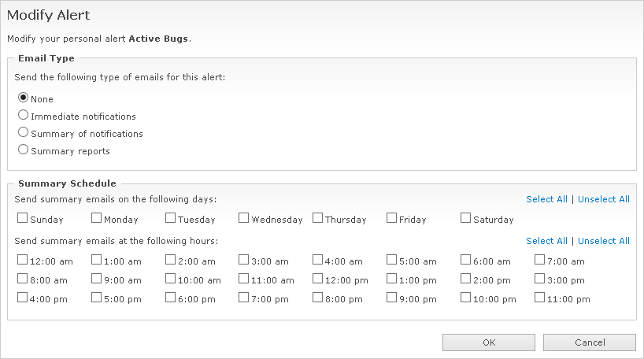Enable the 11:00 pm checkbox

click(540, 298)
